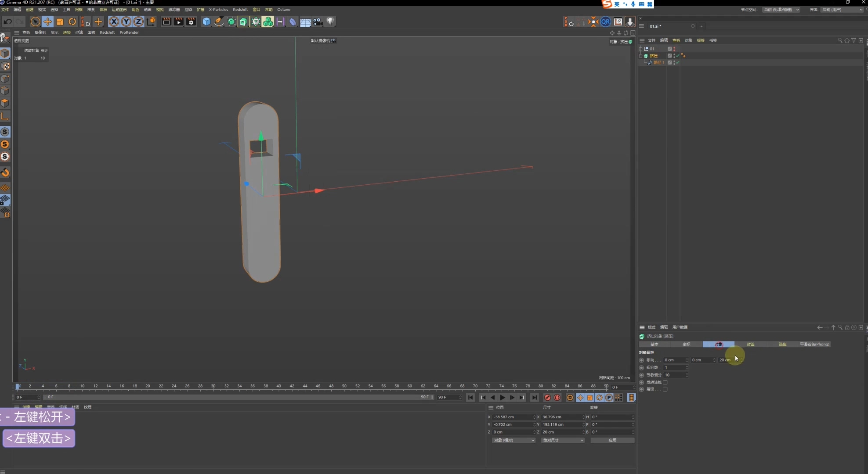
Task: Enable the 层级 checkbox
Action: pos(665,389)
